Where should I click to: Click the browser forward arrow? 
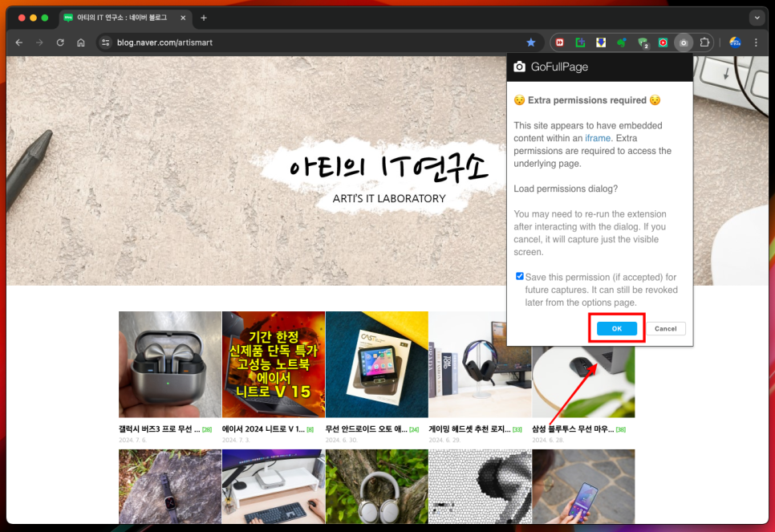(x=39, y=43)
